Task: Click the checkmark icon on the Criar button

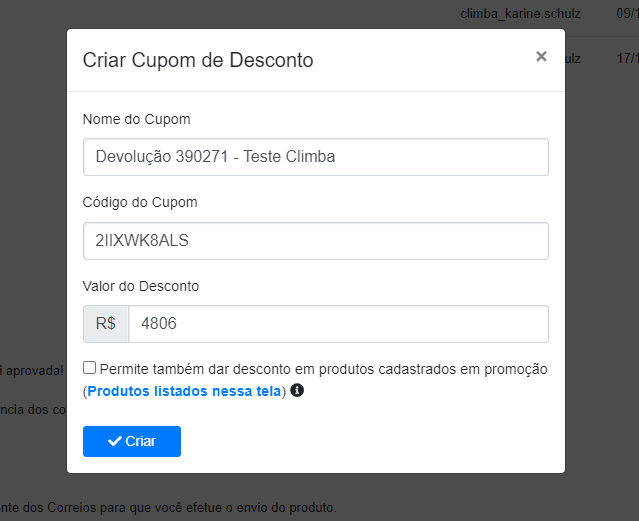Action: click(x=115, y=441)
